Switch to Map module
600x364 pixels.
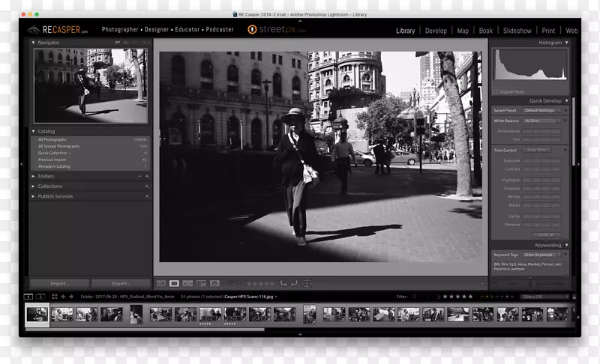[x=463, y=31]
